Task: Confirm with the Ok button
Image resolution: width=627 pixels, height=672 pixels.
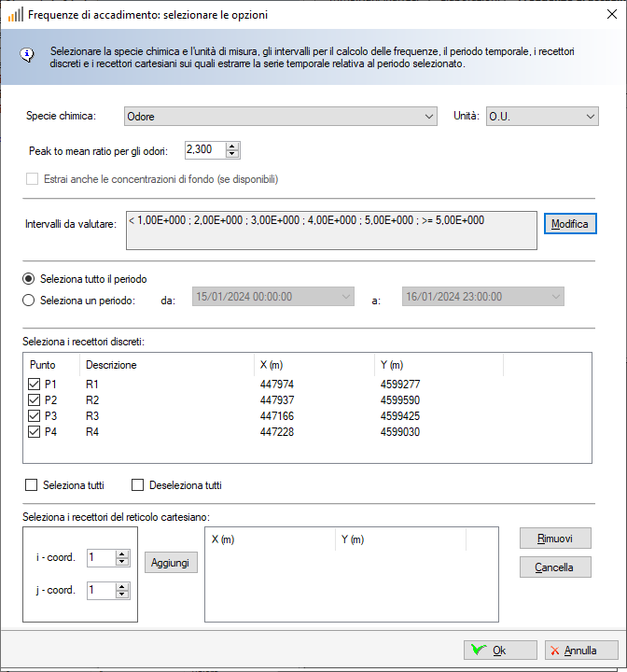Action: coord(500,651)
